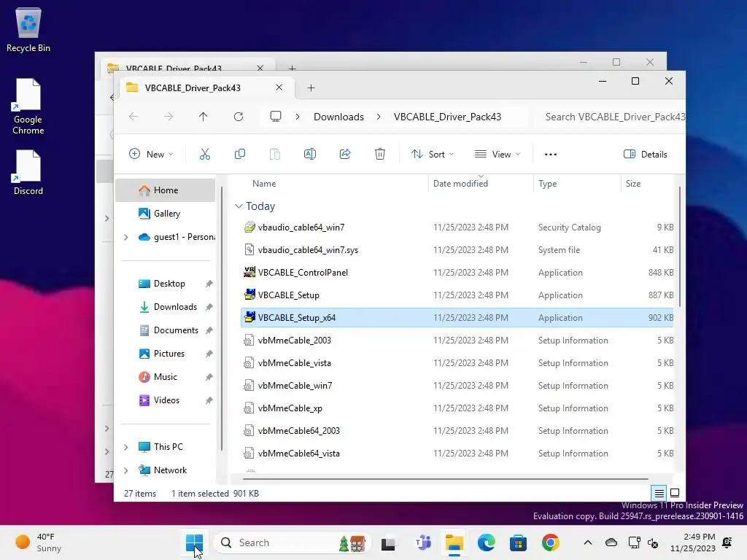Select vbaudio_cable64_win7.sys file

[457, 250]
